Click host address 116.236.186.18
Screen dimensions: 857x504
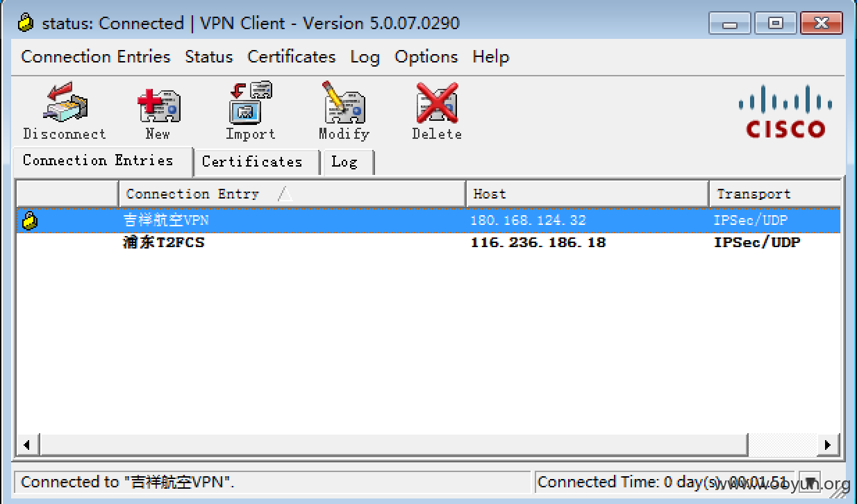538,243
